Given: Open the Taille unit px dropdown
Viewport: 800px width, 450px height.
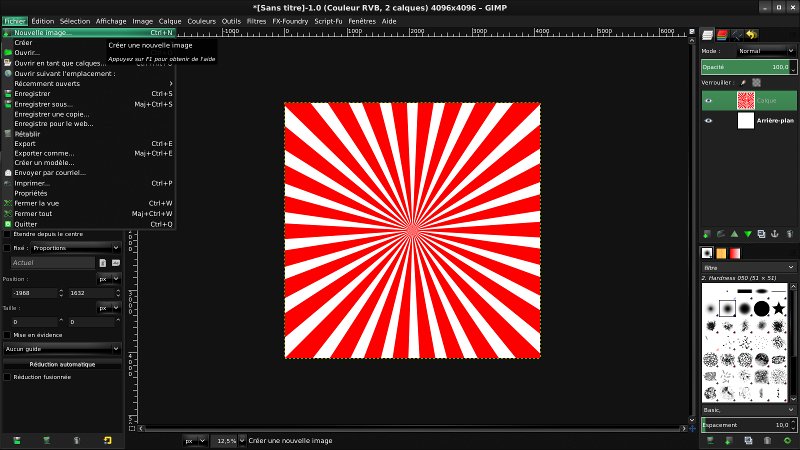Looking at the screenshot, I should point(109,308).
